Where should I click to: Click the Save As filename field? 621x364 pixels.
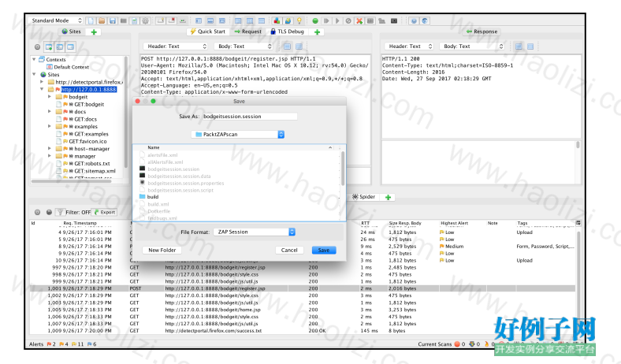pyautogui.click(x=249, y=117)
